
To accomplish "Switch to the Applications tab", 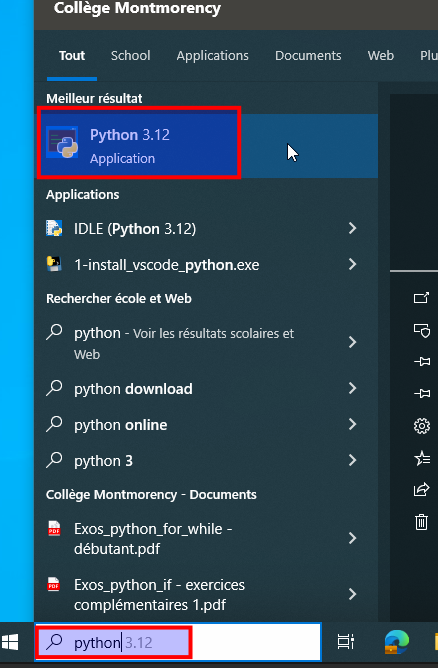I will pyautogui.click(x=213, y=56).
